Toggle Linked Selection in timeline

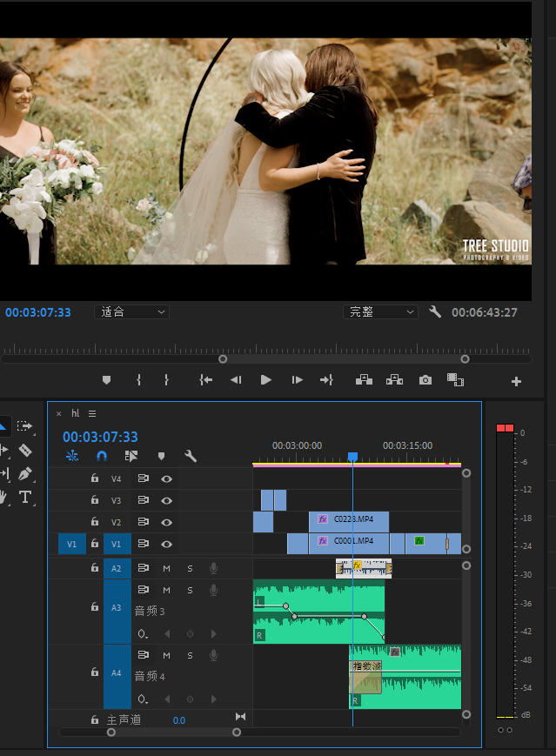pyautogui.click(x=131, y=456)
